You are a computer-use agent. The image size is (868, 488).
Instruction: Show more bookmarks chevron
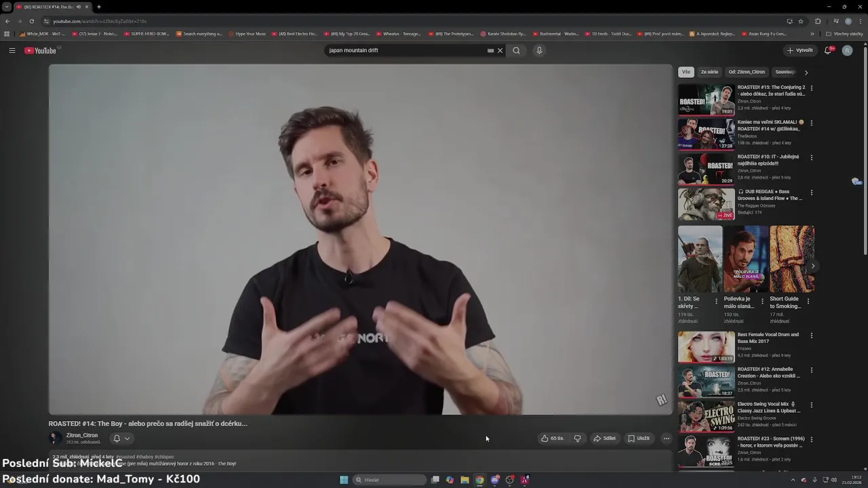[812, 33]
